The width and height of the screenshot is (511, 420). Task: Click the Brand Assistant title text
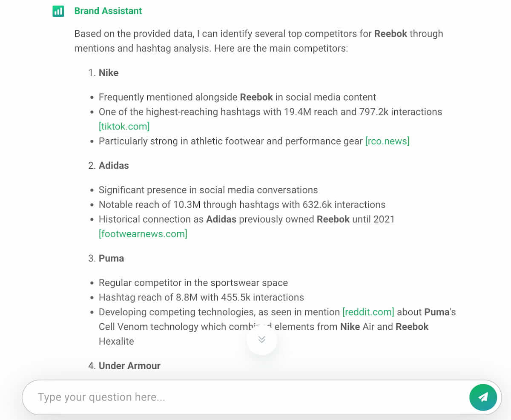click(x=108, y=11)
